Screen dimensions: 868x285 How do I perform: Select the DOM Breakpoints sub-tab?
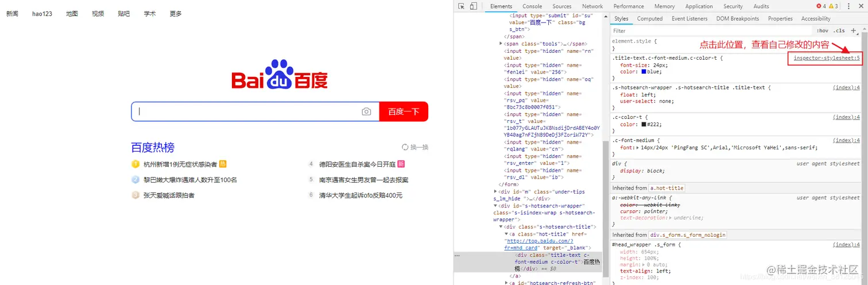(x=738, y=18)
